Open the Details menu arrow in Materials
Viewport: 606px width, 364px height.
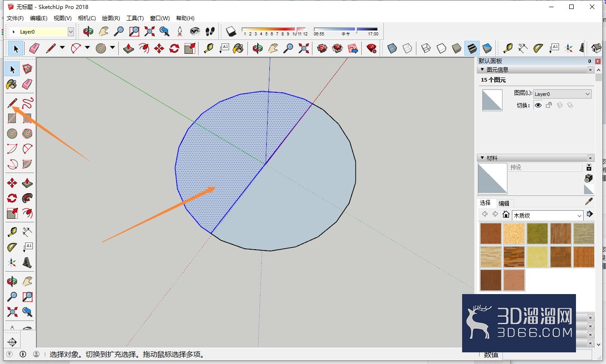(590, 214)
